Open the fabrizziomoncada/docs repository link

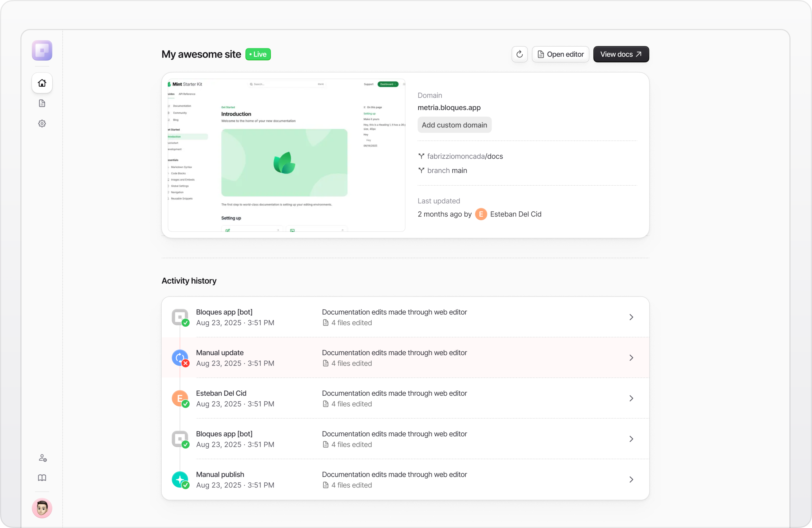(465, 156)
